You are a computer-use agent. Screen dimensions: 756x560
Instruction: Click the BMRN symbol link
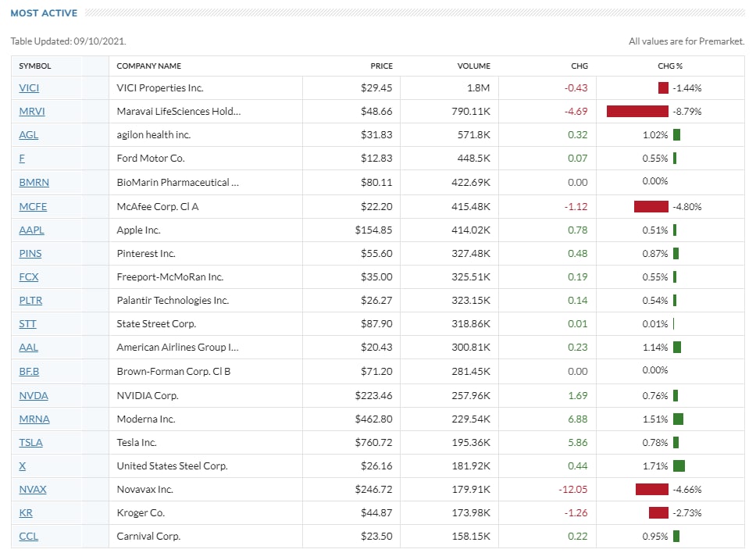(34, 182)
